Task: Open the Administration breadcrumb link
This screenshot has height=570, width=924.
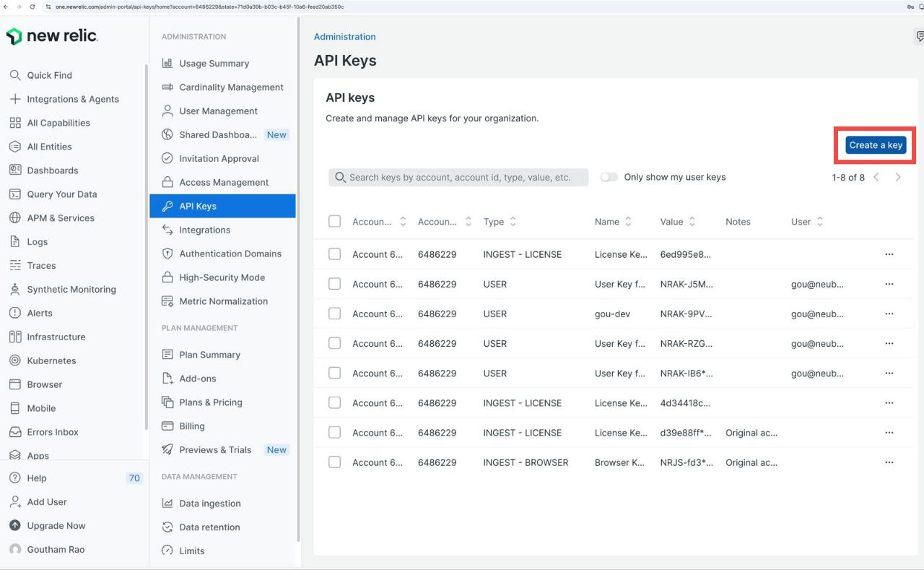Action: click(344, 36)
